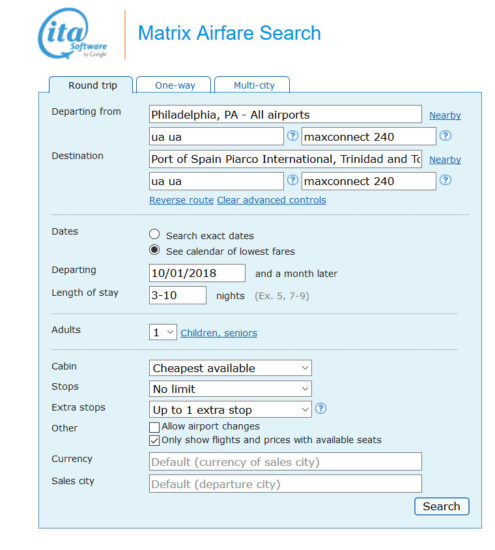Image resolution: width=495 pixels, height=550 pixels.
Task: Open the Adults count dropdown
Action: point(163,332)
